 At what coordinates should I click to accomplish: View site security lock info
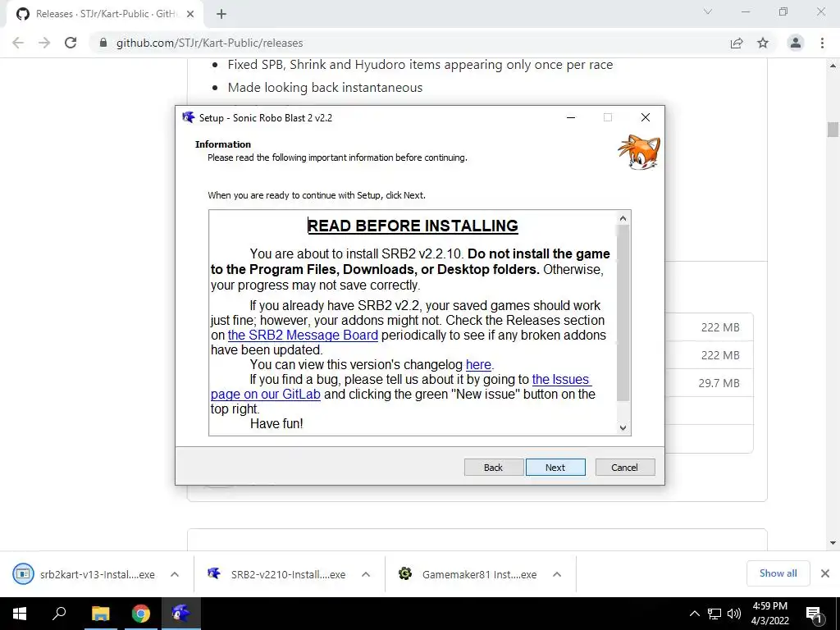tap(103, 43)
